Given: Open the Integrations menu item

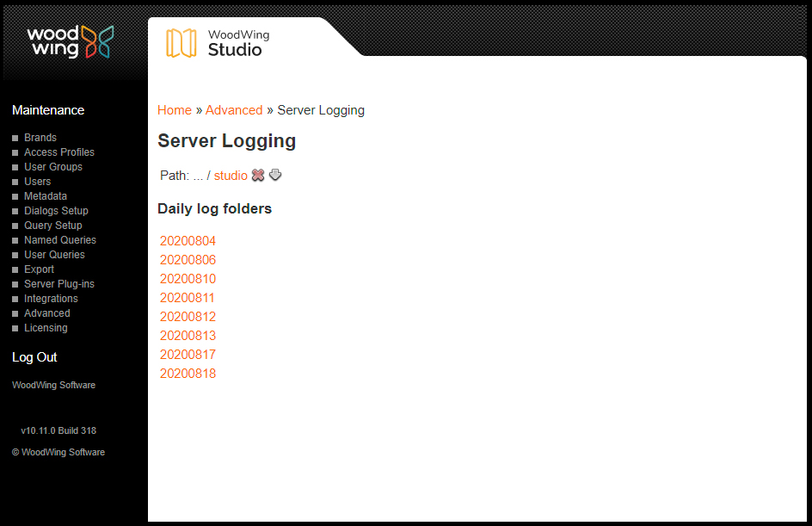Looking at the screenshot, I should (51, 299).
